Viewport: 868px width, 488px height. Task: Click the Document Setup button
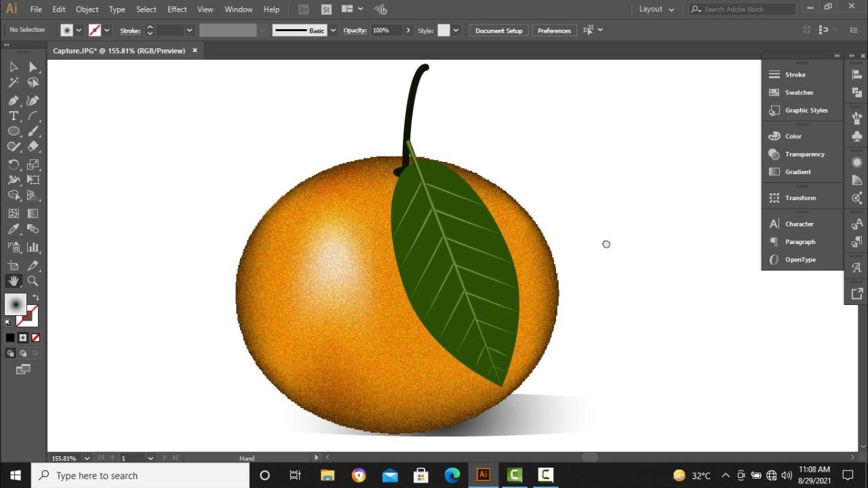click(x=499, y=30)
